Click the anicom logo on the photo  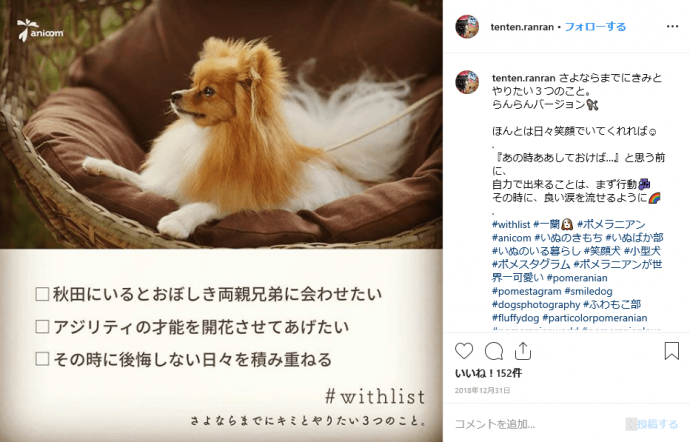coord(40,30)
